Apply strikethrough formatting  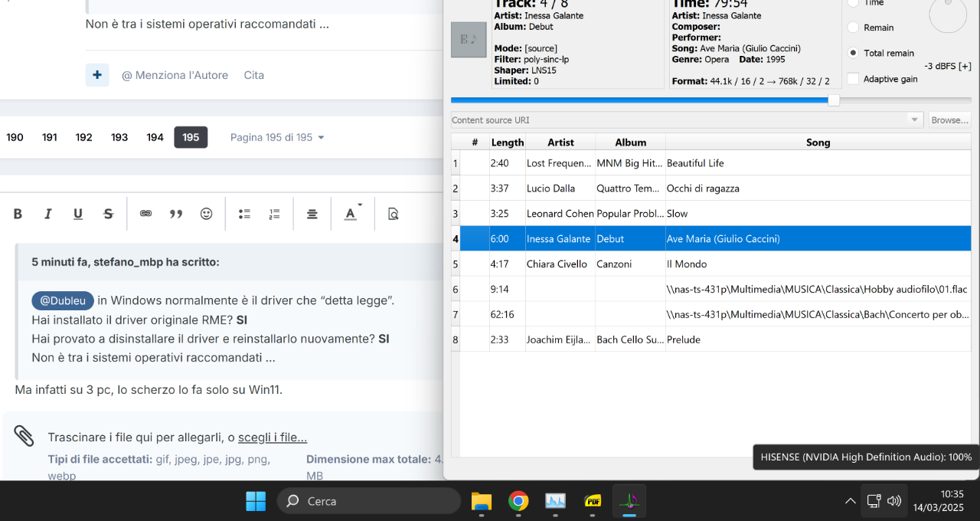point(108,214)
